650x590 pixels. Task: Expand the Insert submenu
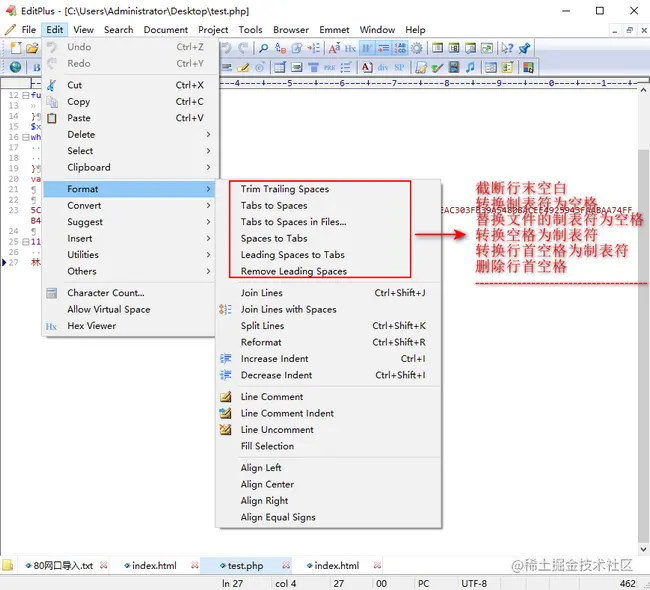click(129, 238)
